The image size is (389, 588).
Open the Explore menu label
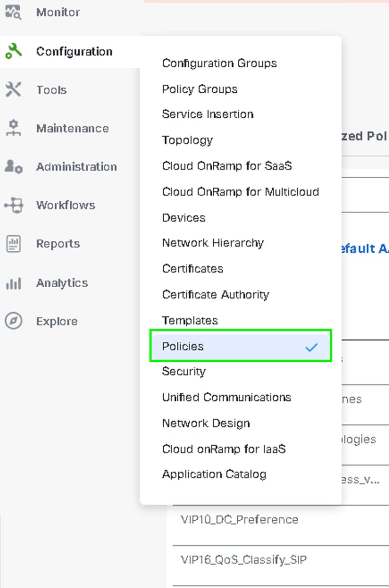tap(57, 322)
